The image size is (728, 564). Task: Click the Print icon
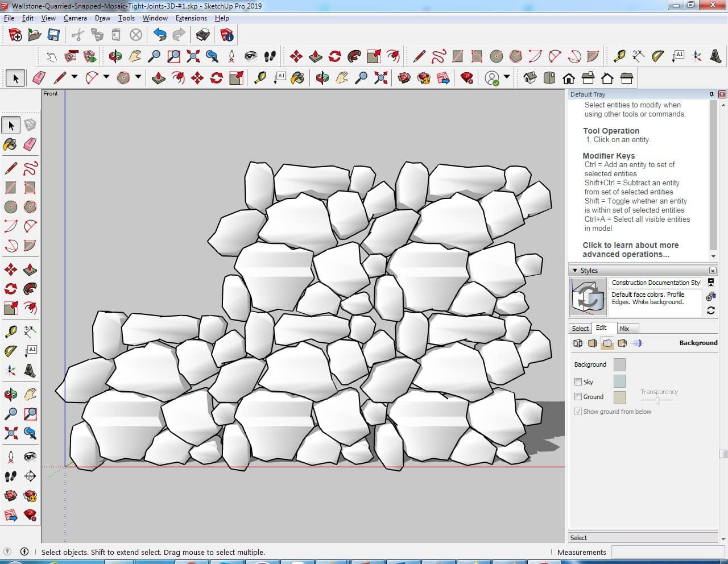(x=203, y=35)
